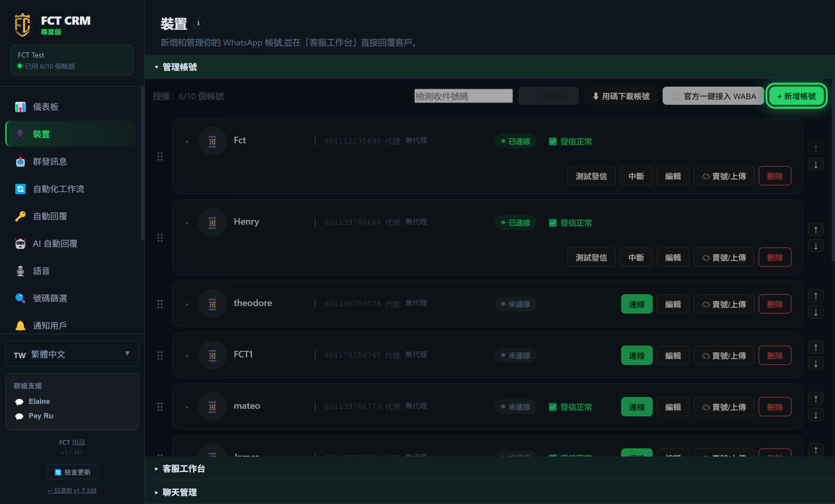
Task: Open the 繁體中文 language dropdown
Action: point(72,354)
